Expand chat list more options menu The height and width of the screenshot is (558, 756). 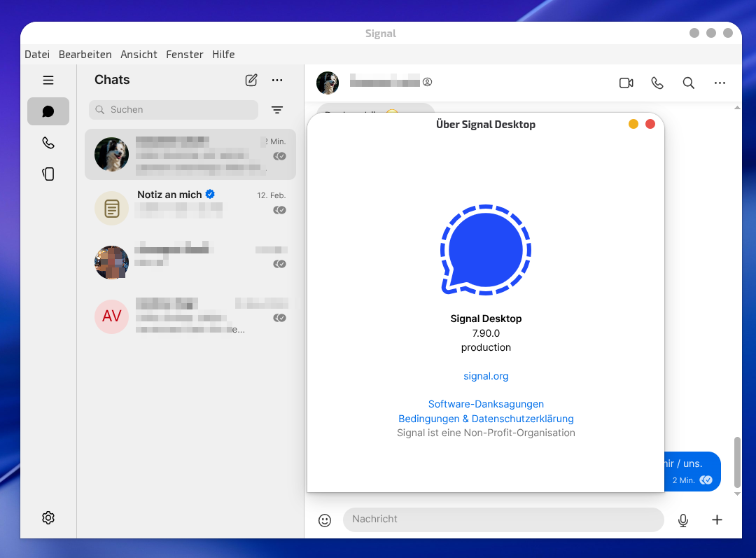click(277, 80)
